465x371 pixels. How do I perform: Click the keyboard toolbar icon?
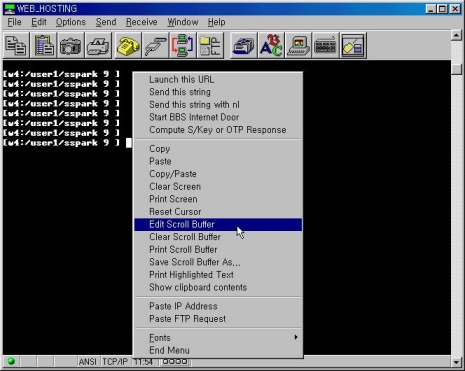click(326, 45)
